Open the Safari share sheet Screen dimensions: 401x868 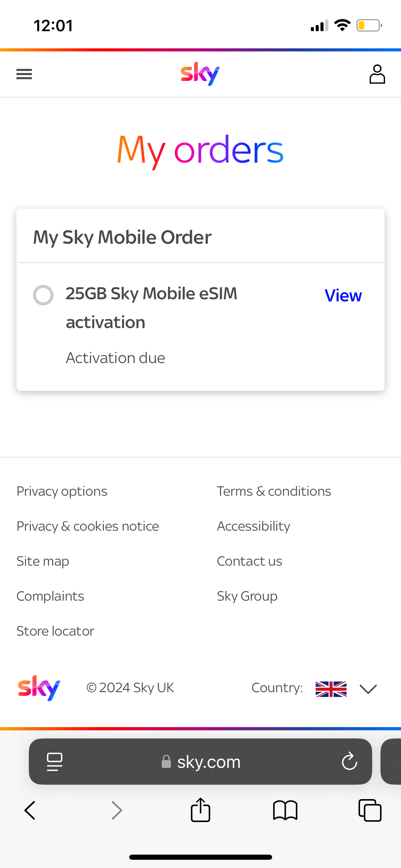pos(200,810)
